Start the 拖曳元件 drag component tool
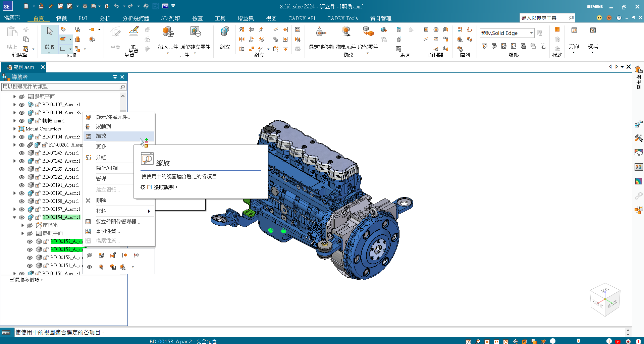The height and width of the screenshot is (344, 644). (346, 38)
